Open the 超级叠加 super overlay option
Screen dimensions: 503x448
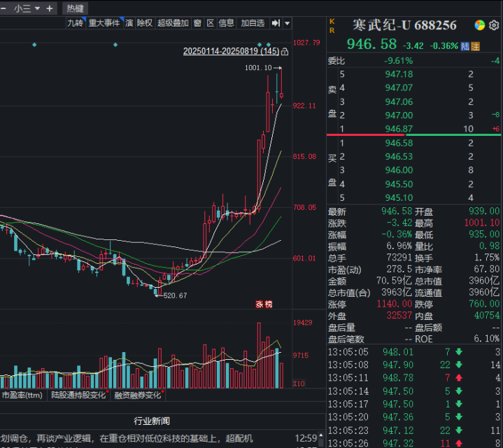173,23
